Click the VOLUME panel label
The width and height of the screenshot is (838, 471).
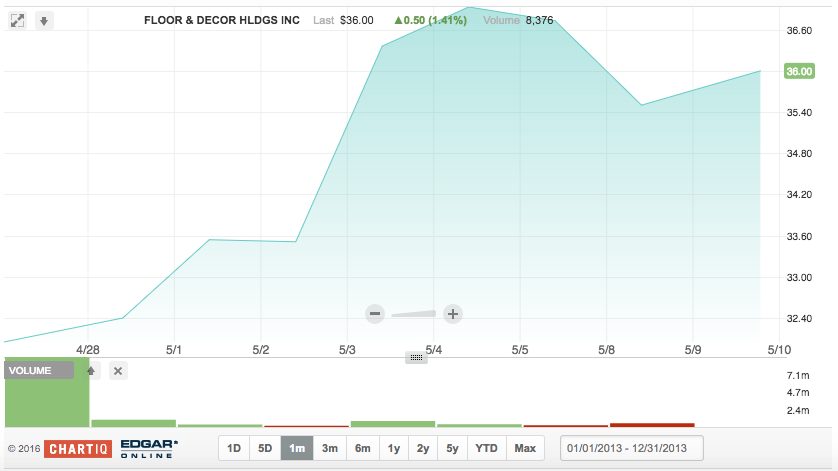38,370
